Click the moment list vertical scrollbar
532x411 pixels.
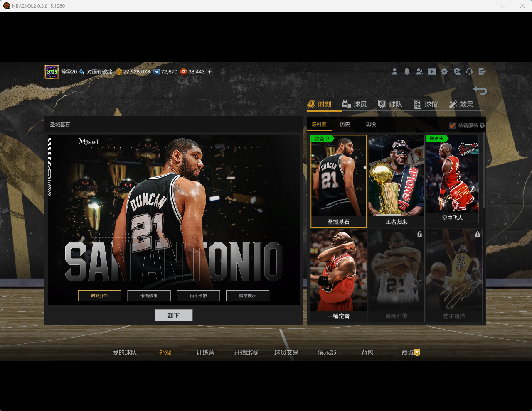pos(484,170)
